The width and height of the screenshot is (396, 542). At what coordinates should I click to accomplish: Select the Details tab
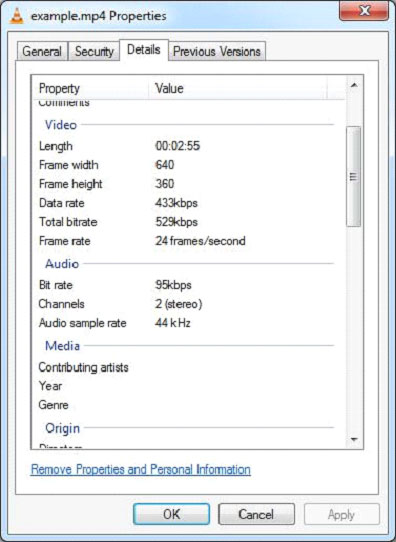(x=144, y=50)
